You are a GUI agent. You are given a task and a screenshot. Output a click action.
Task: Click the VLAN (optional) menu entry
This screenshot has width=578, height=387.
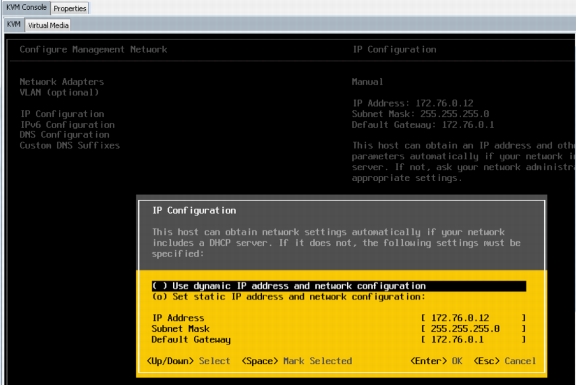59,93
